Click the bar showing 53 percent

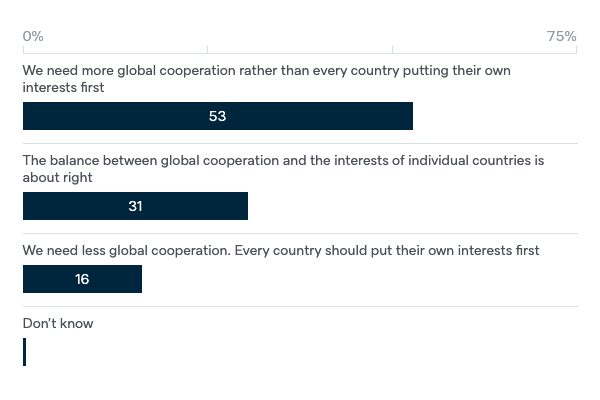pyautogui.click(x=218, y=116)
